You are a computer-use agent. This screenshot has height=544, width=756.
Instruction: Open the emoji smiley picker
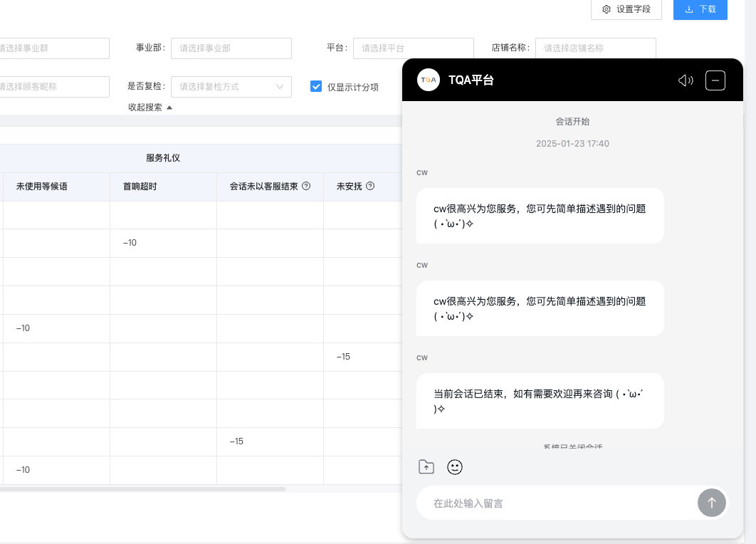pos(455,467)
